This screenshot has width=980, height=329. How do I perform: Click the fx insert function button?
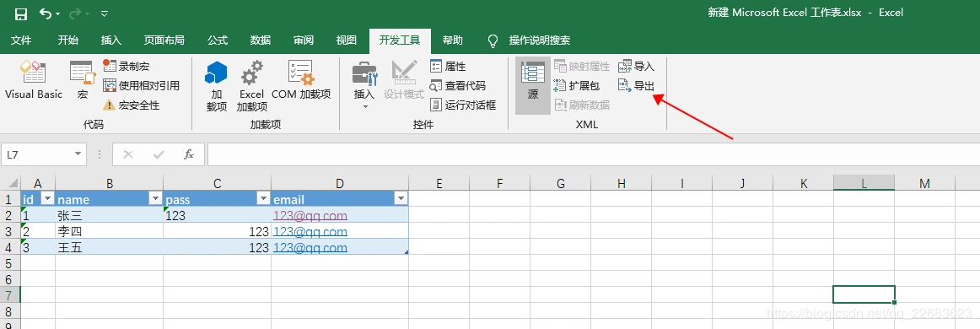(x=189, y=154)
